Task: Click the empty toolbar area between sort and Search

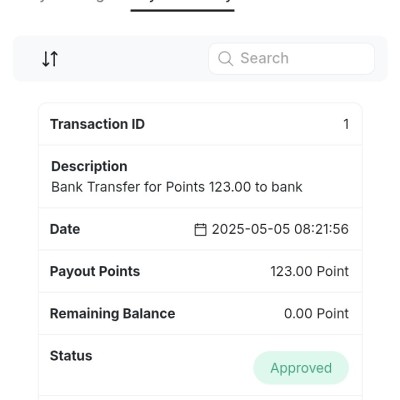Action: click(133, 59)
